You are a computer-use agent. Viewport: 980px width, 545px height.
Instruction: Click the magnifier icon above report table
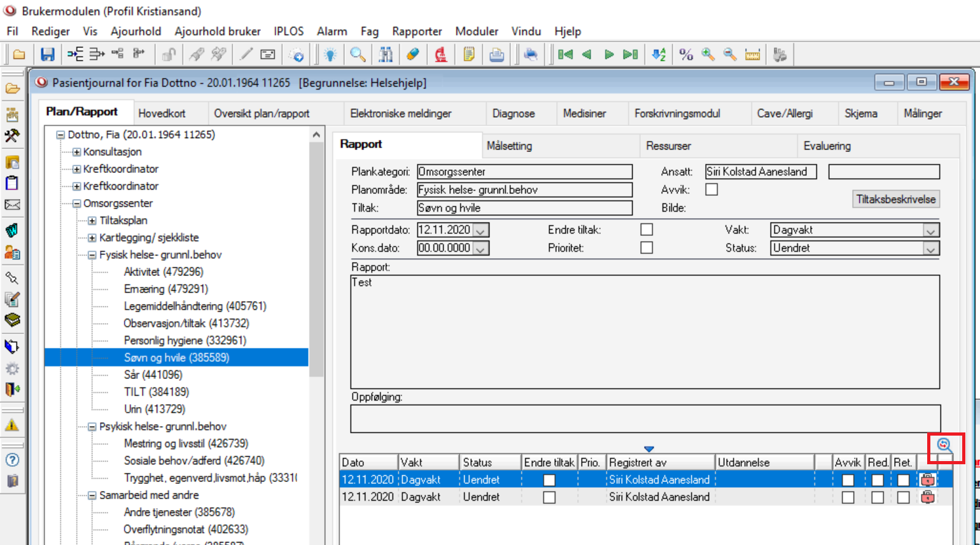click(x=946, y=446)
